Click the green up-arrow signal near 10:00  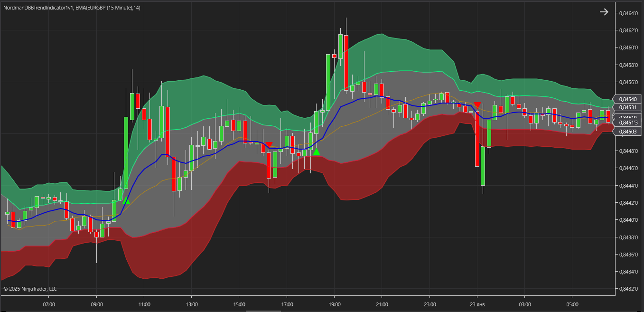126,201
